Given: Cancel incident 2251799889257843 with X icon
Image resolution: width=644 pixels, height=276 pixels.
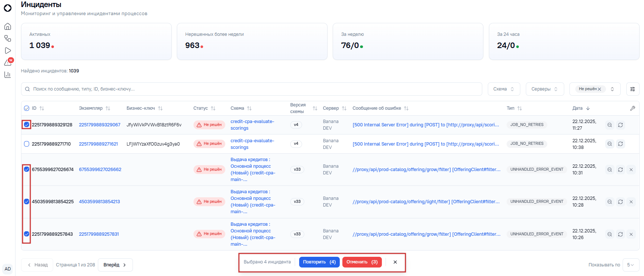Looking at the screenshot, I should tap(631, 234).
